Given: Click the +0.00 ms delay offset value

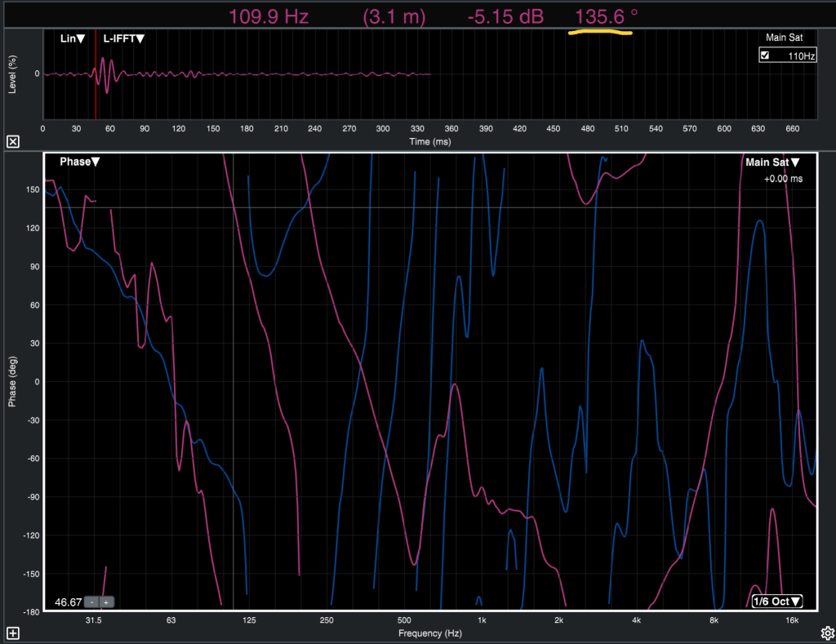Looking at the screenshot, I should [x=783, y=178].
